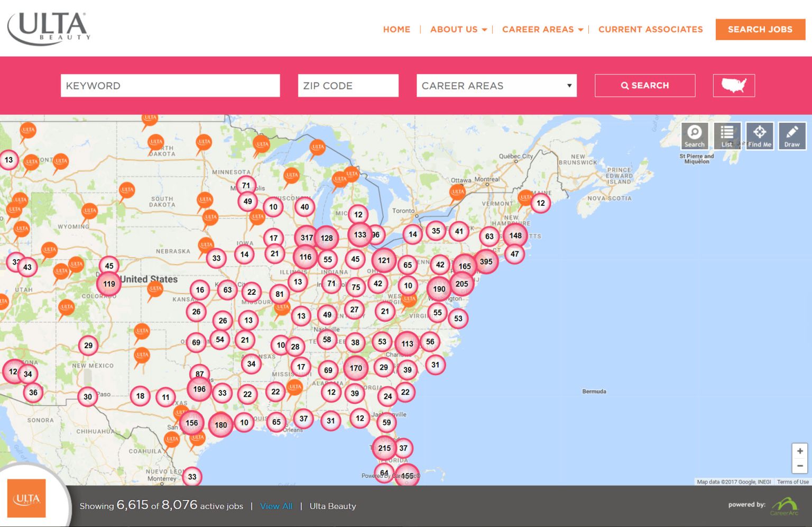812x527 pixels.
Task: Click the USA map icon near Search
Action: click(x=734, y=85)
